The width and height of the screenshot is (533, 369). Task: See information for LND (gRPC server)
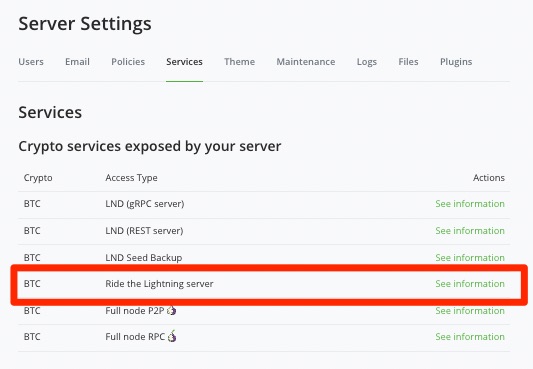(470, 204)
